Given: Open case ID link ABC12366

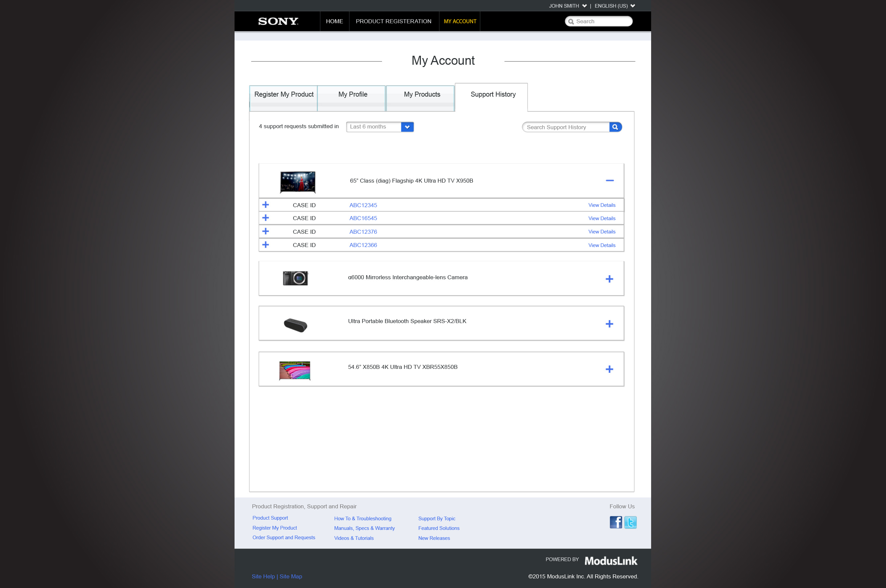Looking at the screenshot, I should click(363, 245).
